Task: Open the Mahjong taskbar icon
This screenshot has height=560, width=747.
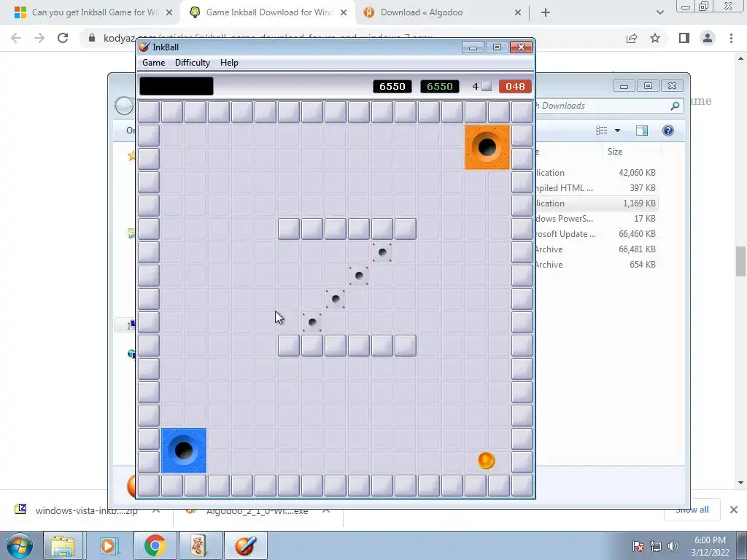Action: click(x=199, y=545)
